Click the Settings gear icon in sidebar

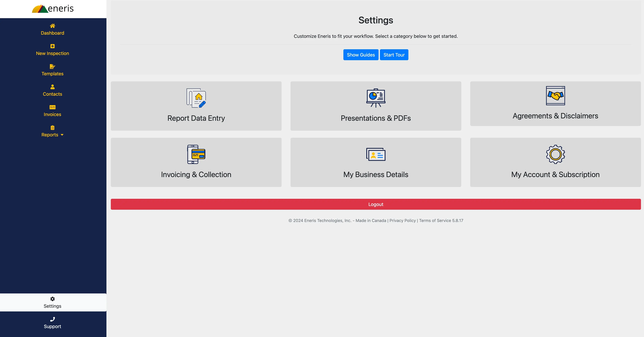pyautogui.click(x=53, y=299)
